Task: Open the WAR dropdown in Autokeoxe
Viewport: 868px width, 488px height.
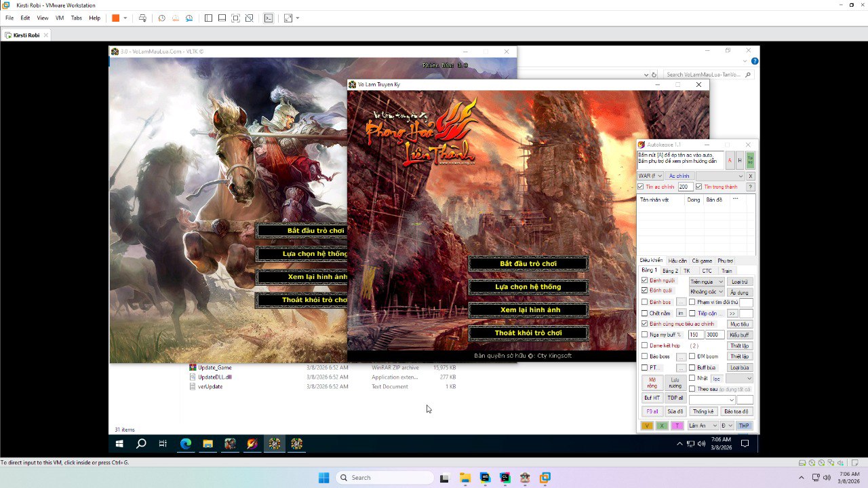Action: tap(650, 176)
